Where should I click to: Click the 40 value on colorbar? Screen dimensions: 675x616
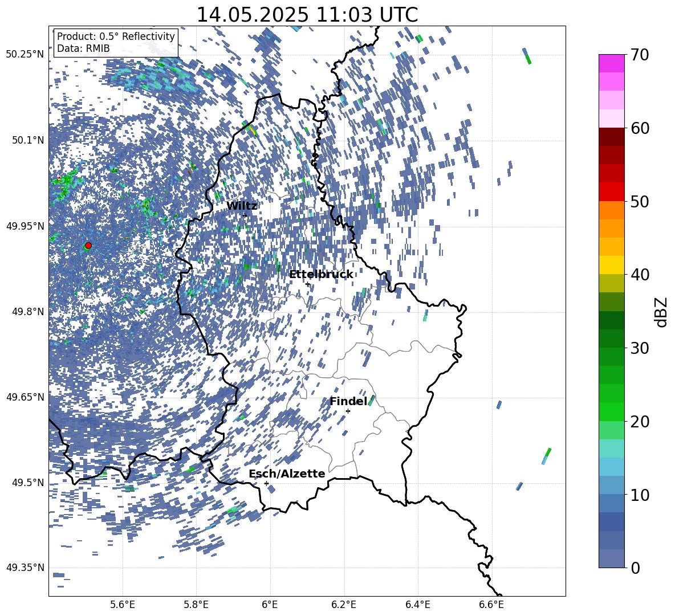[x=640, y=275]
